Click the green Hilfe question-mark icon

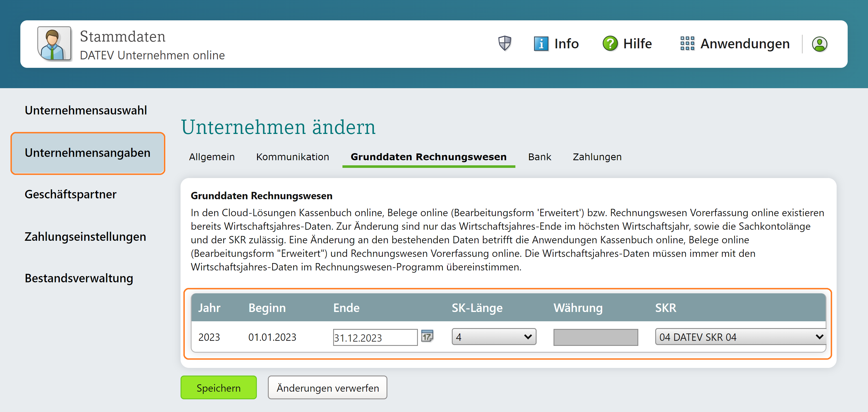610,44
